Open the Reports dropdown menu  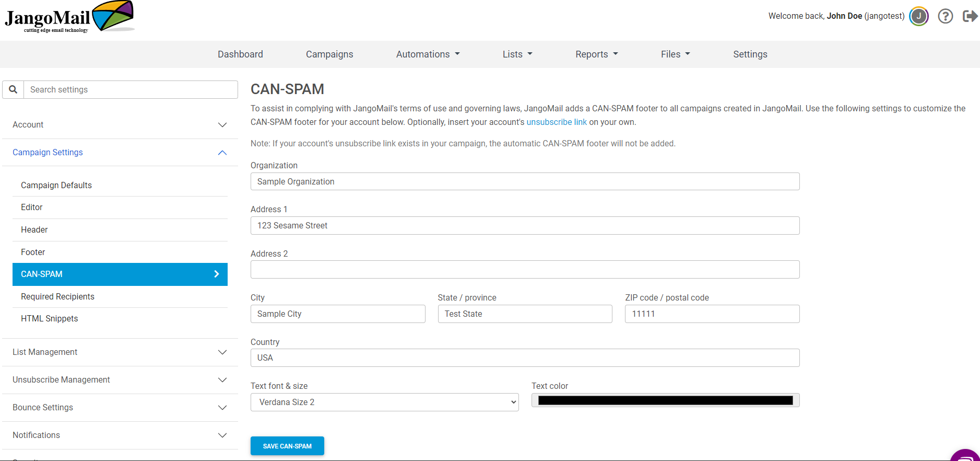[596, 54]
